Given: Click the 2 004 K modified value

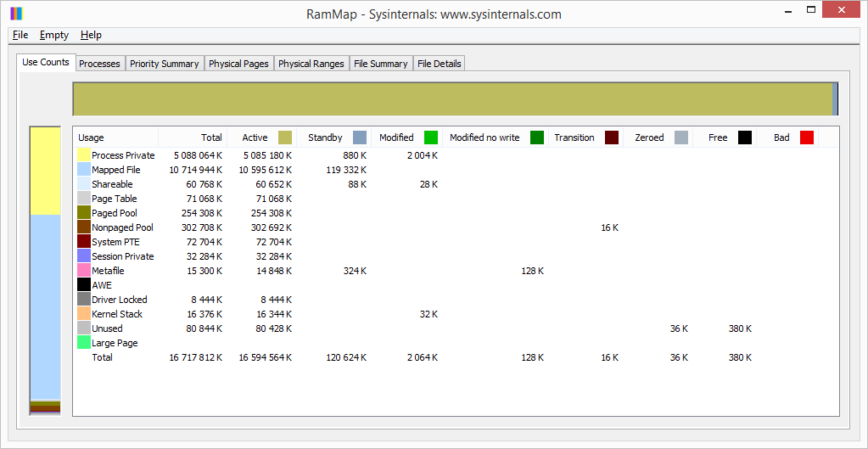Looking at the screenshot, I should click(x=423, y=155).
